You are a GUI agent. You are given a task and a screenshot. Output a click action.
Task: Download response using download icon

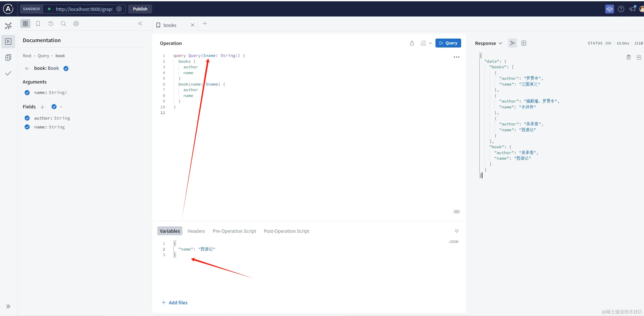click(639, 57)
